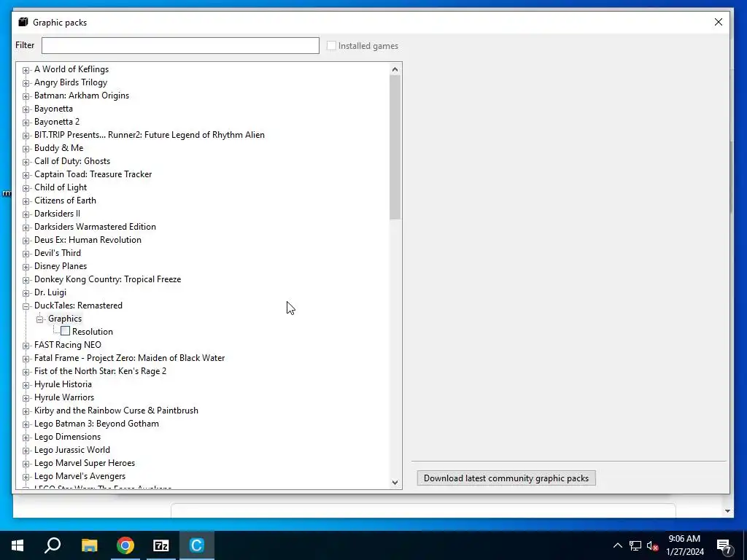
Task: Select the Buddy & Me entry
Action: coord(58,148)
